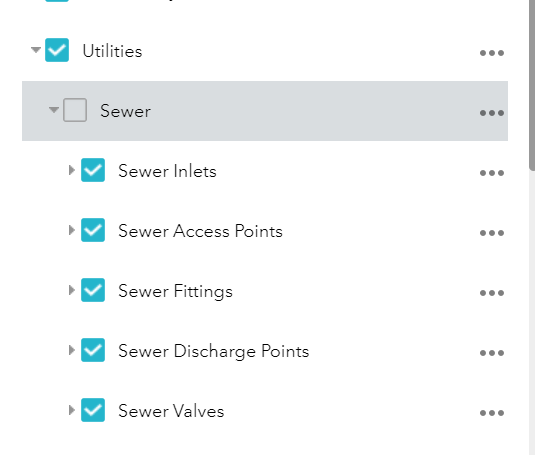Open more options for Sewer group
This screenshot has width=535, height=455.
(x=492, y=113)
